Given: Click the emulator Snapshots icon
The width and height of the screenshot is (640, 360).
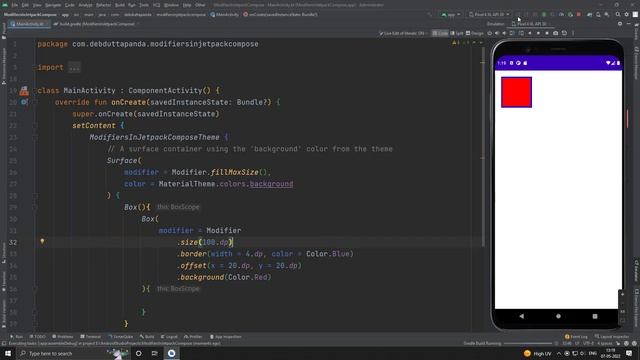Looking at the screenshot, I should [x=564, y=33].
